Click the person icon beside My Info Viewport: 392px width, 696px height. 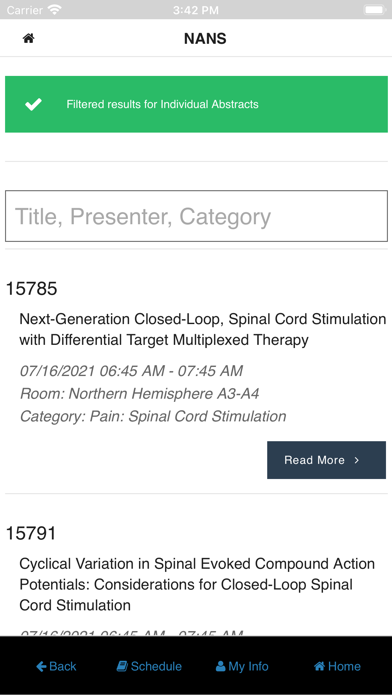coord(220,666)
